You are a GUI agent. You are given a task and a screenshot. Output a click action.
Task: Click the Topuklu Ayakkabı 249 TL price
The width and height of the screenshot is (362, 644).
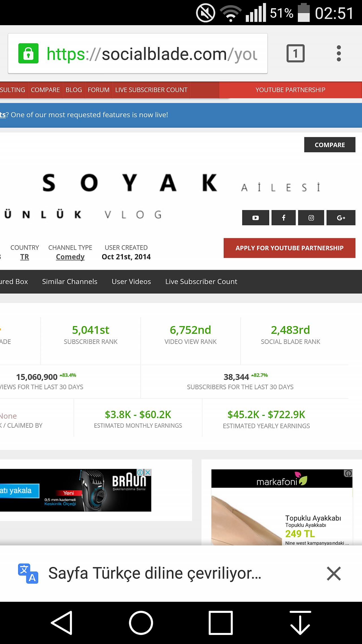click(x=300, y=534)
